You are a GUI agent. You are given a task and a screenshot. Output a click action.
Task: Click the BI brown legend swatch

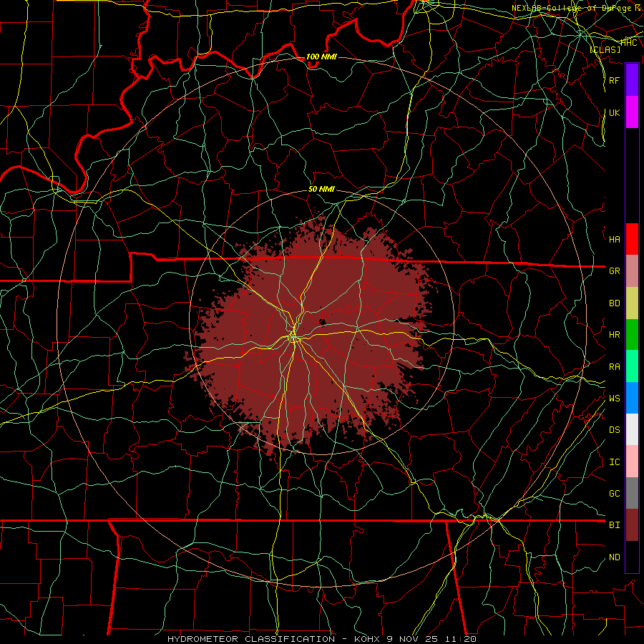point(632,525)
